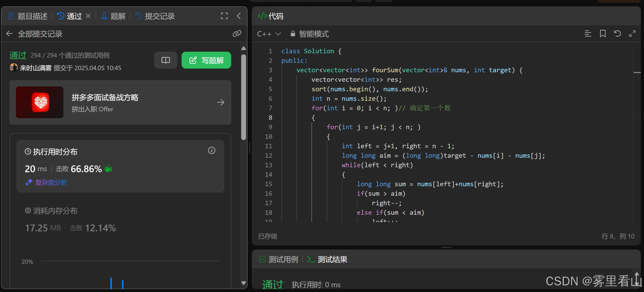Close the 通过 tab

[88, 16]
